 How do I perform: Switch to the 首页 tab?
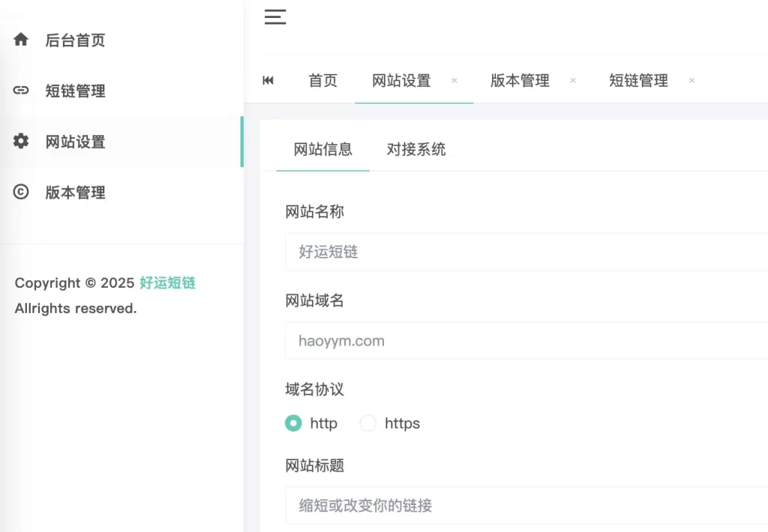[x=323, y=81]
